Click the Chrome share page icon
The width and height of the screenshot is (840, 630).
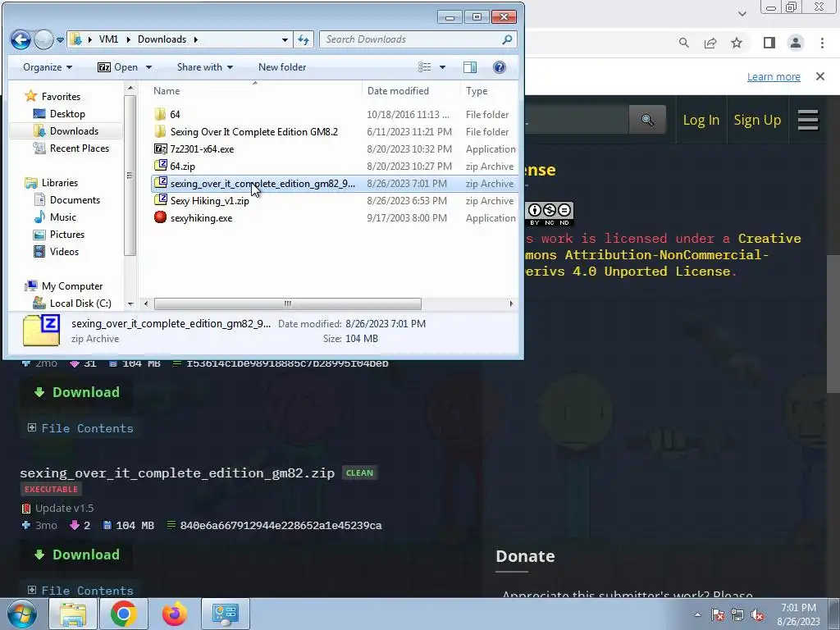point(710,43)
